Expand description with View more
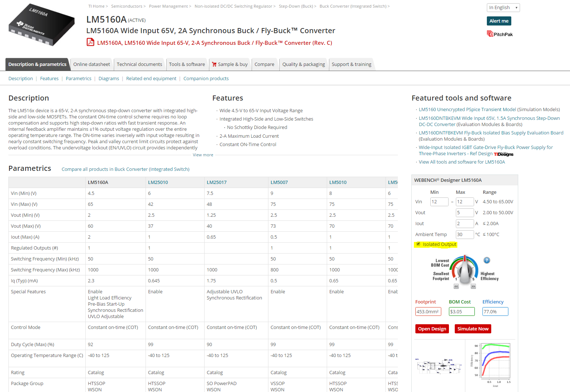This screenshot has width=570, height=392. click(x=203, y=155)
